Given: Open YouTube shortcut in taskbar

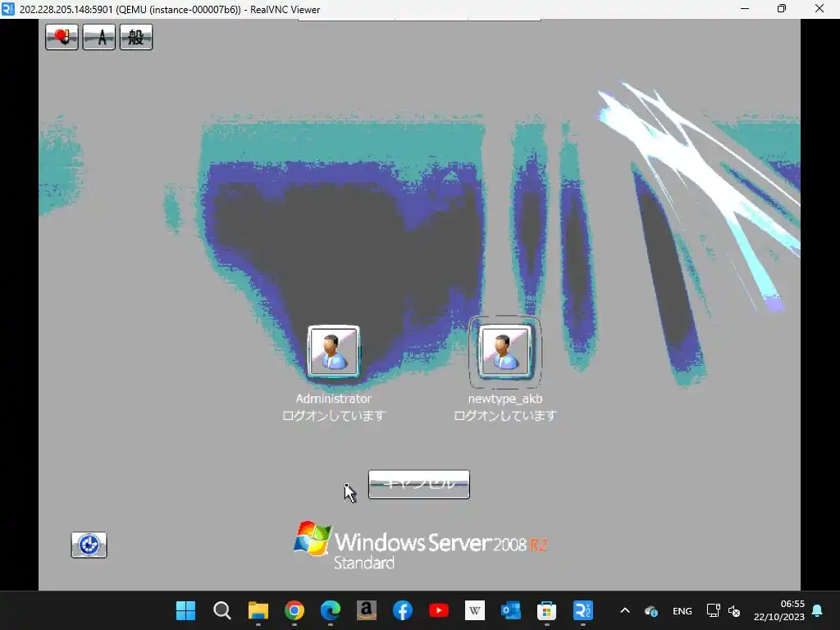Looking at the screenshot, I should (x=439, y=610).
